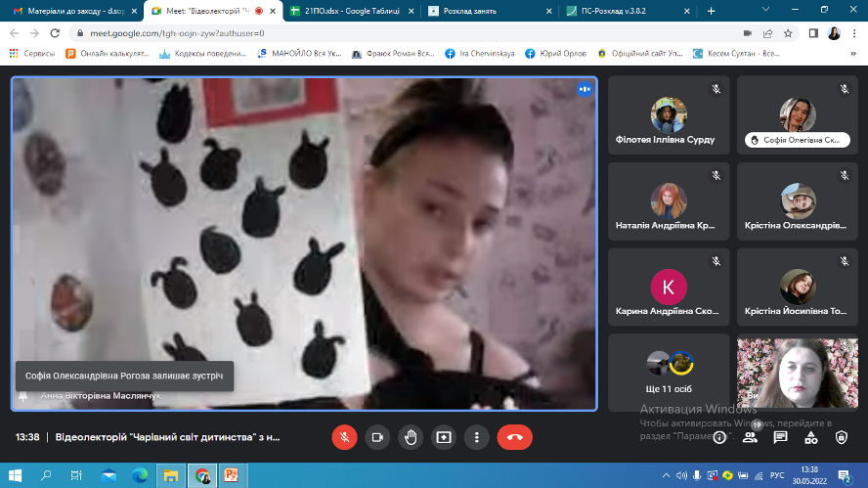Image resolution: width=868 pixels, height=488 pixels.
Task: Share this page icon in address bar
Action: (767, 33)
